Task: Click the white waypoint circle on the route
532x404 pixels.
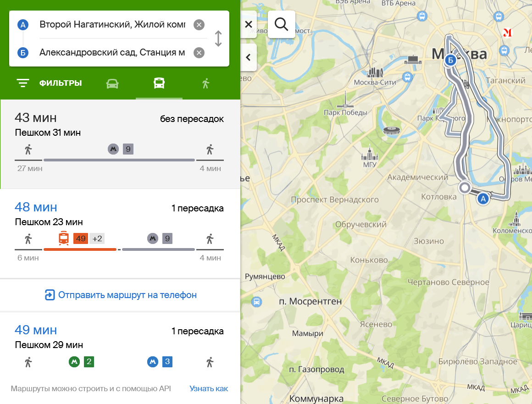Action: 465,187
